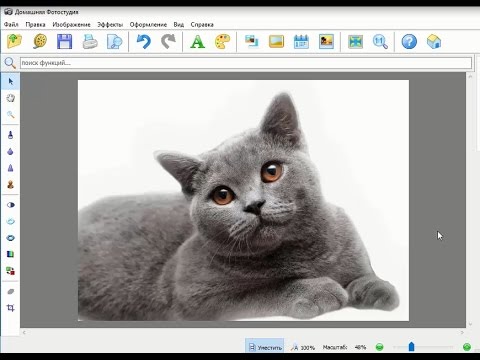Save image with the floppy disk icon
480x360 pixels.
65,42
